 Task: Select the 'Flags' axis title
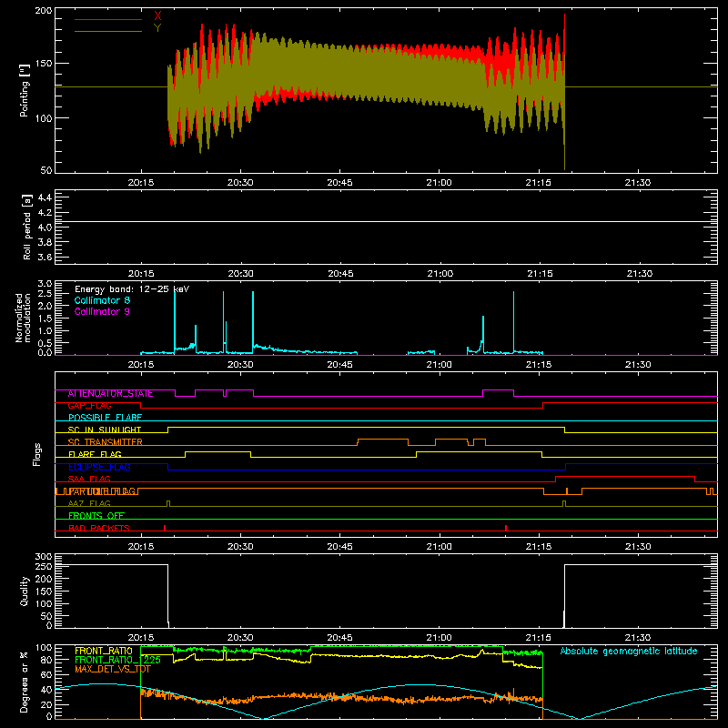click(36, 454)
